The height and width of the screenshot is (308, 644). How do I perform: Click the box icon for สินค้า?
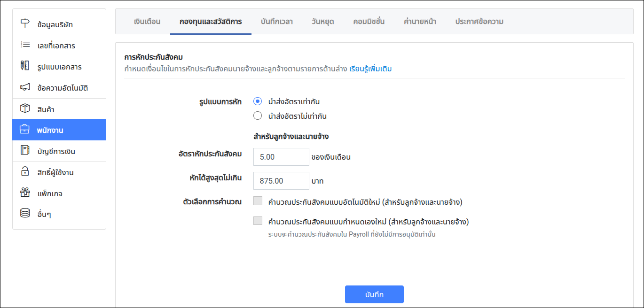coord(25,109)
